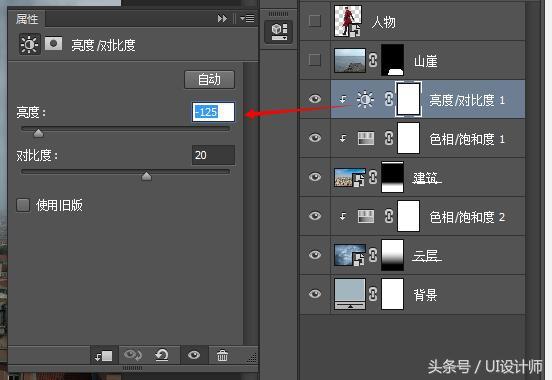Image resolution: width=552 pixels, height=380 pixels.
Task: Select the mask of 色相/饱和度 2 layer
Action: pyautogui.click(x=408, y=216)
